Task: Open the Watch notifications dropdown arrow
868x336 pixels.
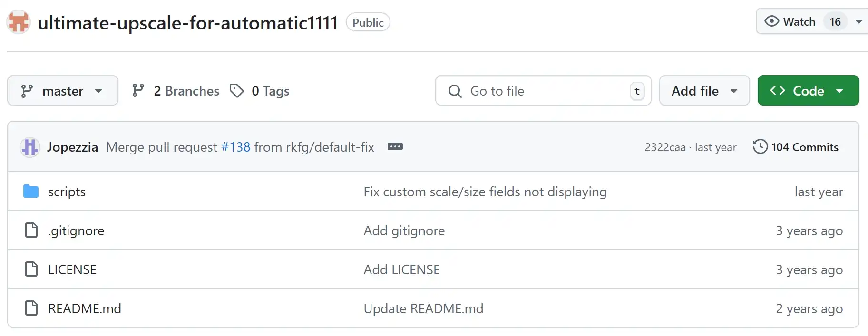Action: point(859,21)
